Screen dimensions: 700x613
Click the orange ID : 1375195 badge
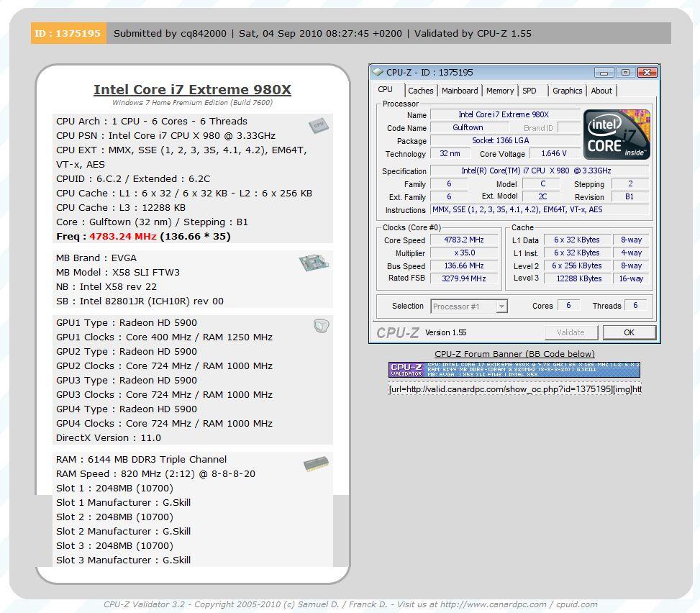tap(68, 33)
